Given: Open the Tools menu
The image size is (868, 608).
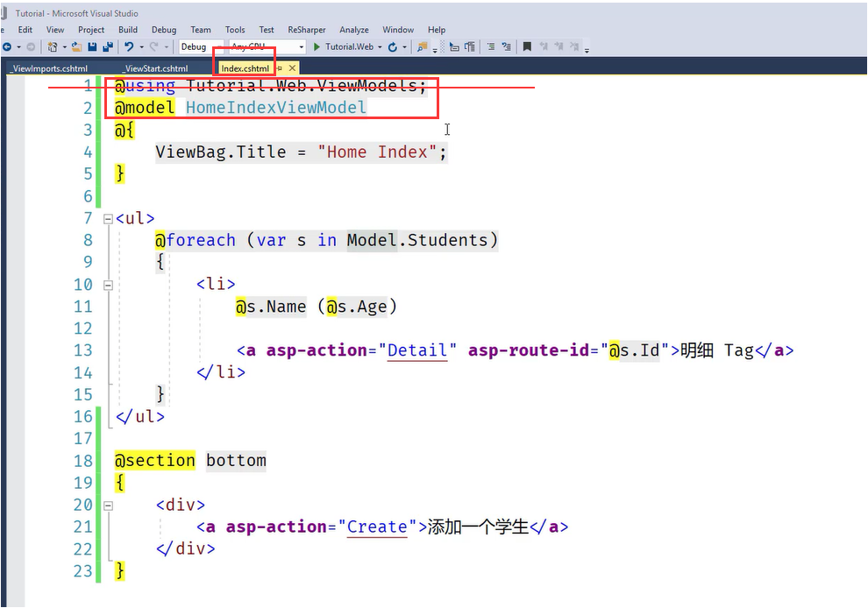Looking at the screenshot, I should pyautogui.click(x=235, y=30).
